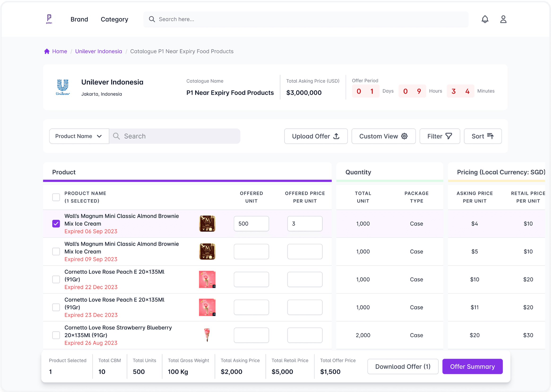
Task: Open notifications bell icon
Action: [485, 19]
